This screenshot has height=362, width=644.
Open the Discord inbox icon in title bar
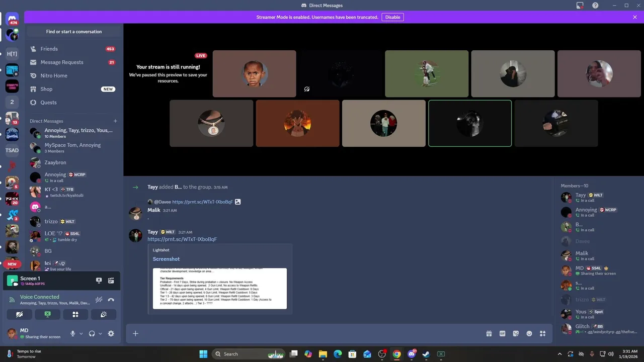(x=580, y=6)
